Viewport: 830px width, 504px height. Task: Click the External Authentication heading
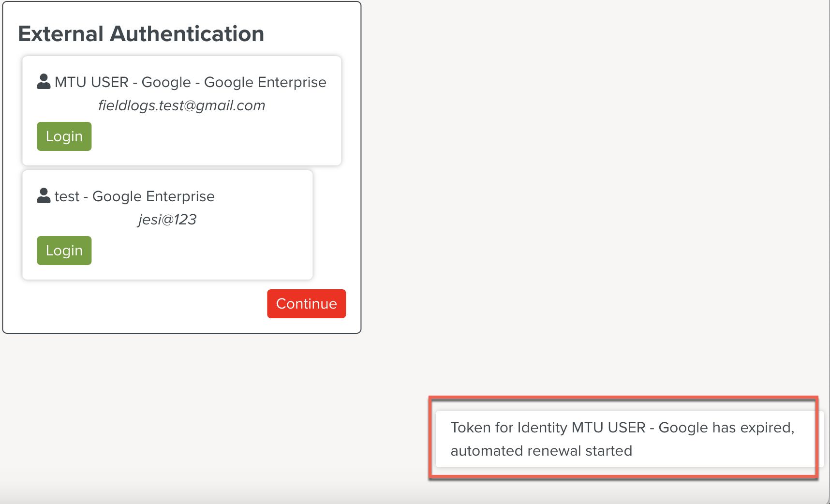[141, 33]
